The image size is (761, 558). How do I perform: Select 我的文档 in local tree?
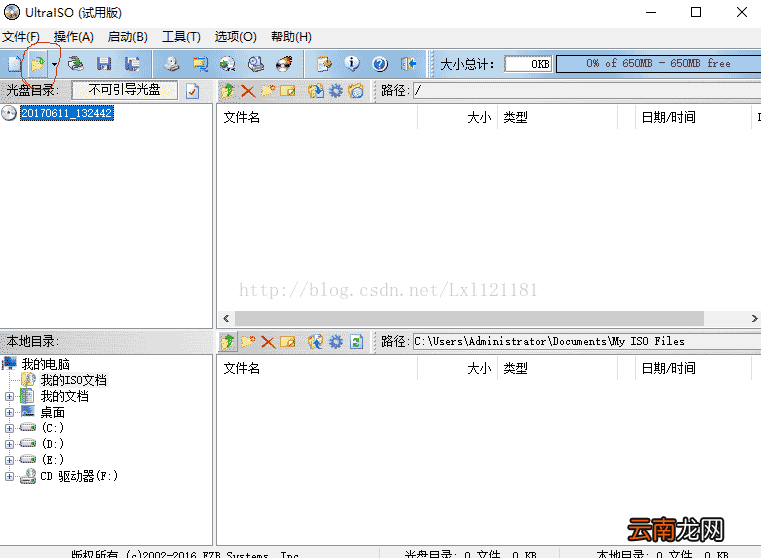click(x=64, y=396)
